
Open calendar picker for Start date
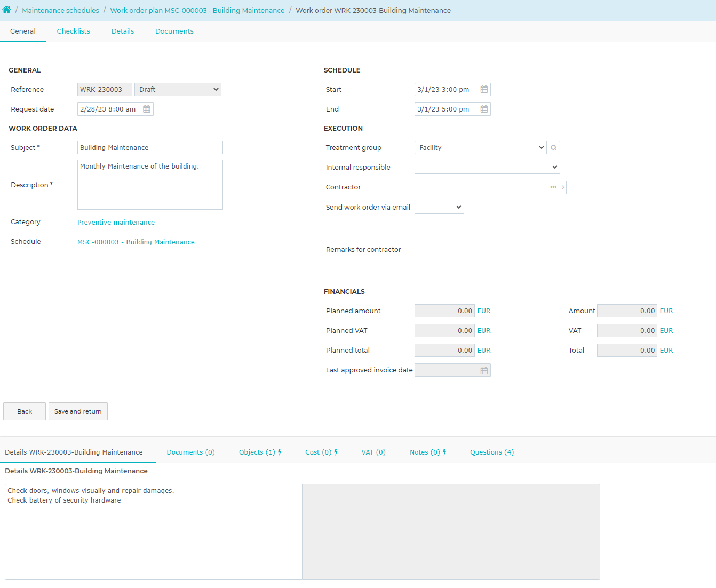484,90
